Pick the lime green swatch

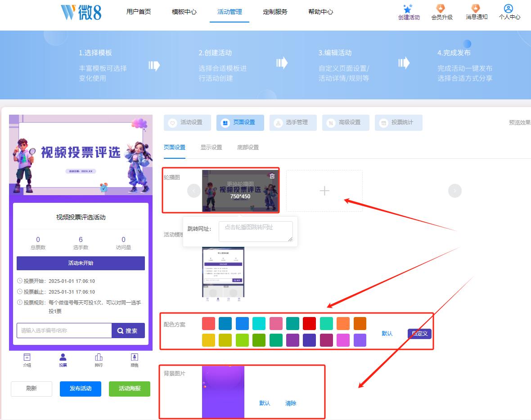[x=242, y=340]
